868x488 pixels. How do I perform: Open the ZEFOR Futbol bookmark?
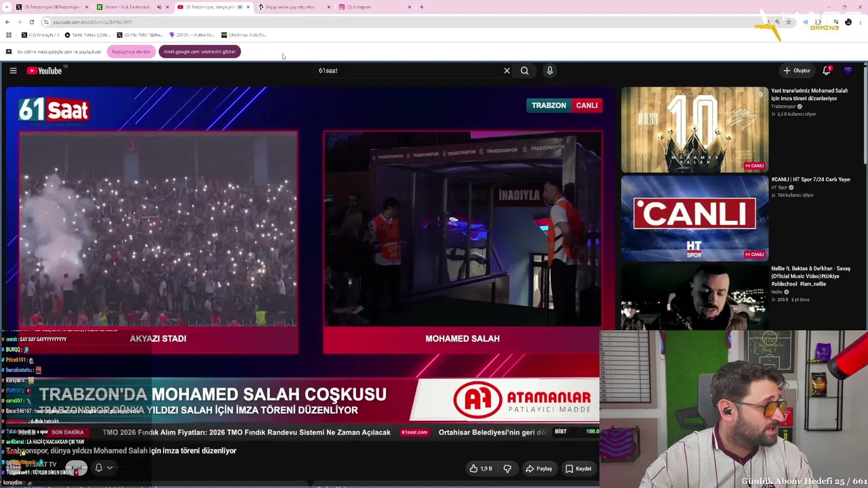(x=192, y=35)
